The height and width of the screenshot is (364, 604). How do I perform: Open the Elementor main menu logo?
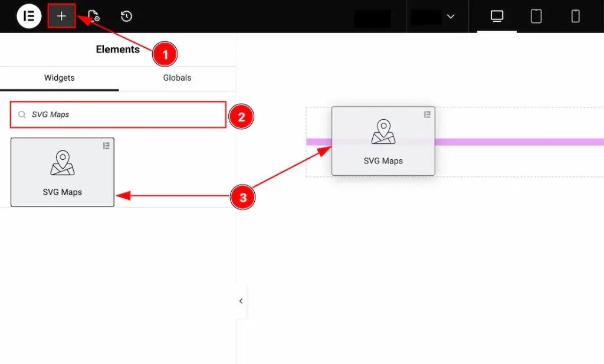pyautogui.click(x=28, y=16)
